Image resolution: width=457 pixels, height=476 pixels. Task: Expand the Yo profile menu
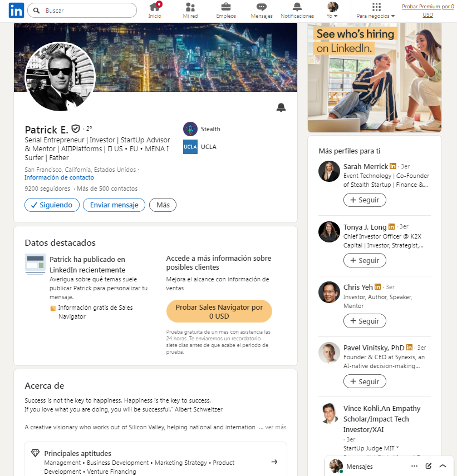[x=332, y=11]
